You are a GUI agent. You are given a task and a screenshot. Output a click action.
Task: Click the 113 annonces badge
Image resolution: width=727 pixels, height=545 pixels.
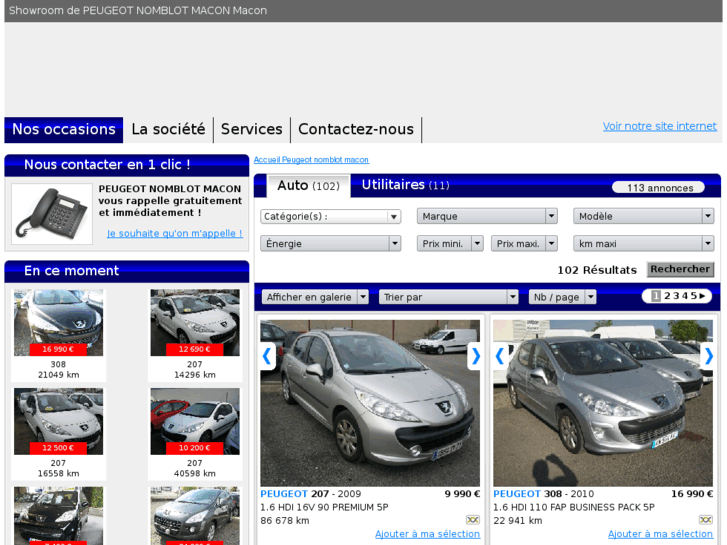pos(659,188)
